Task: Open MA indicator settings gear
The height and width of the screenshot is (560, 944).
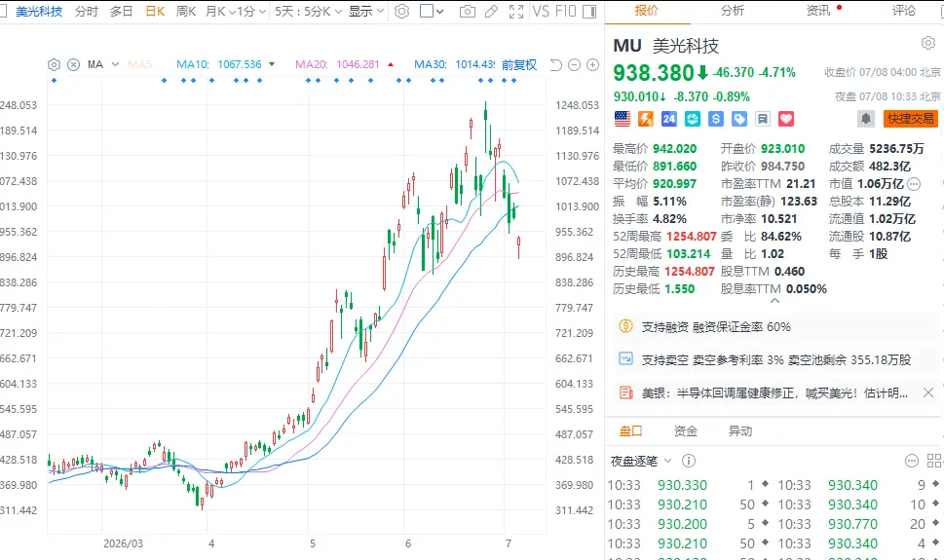Action: click(54, 64)
